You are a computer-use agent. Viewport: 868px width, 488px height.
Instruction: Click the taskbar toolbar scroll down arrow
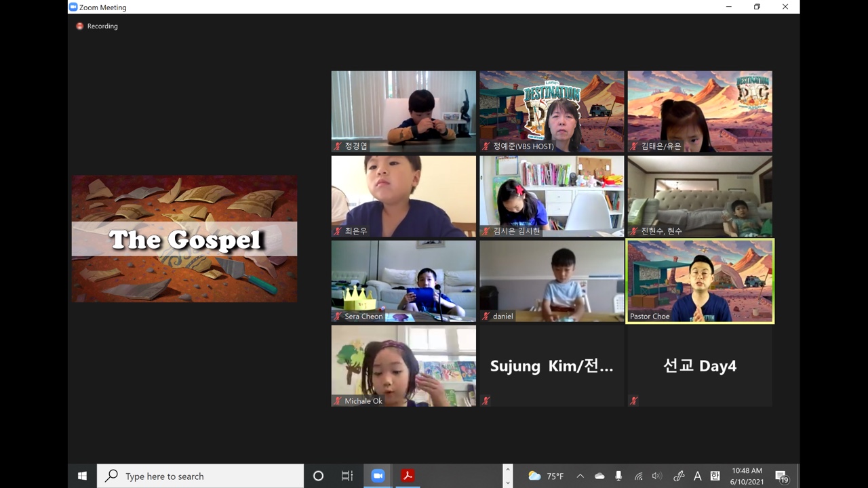tap(507, 483)
